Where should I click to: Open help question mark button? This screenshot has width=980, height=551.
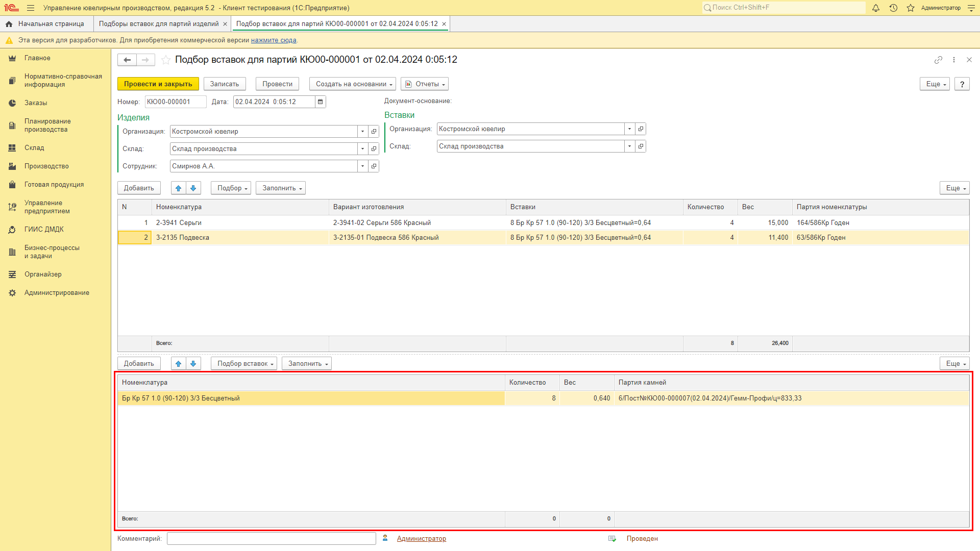coord(962,84)
